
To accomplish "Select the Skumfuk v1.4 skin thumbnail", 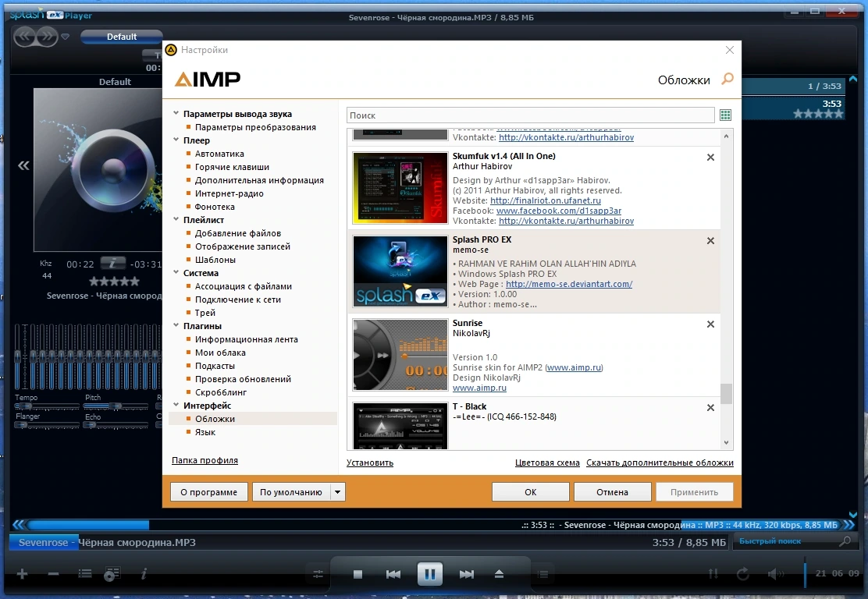I will point(400,188).
